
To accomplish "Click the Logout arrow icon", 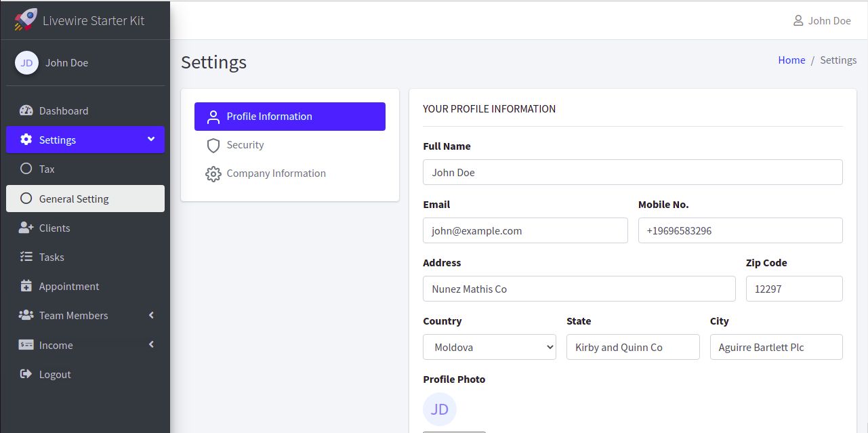I will point(26,375).
